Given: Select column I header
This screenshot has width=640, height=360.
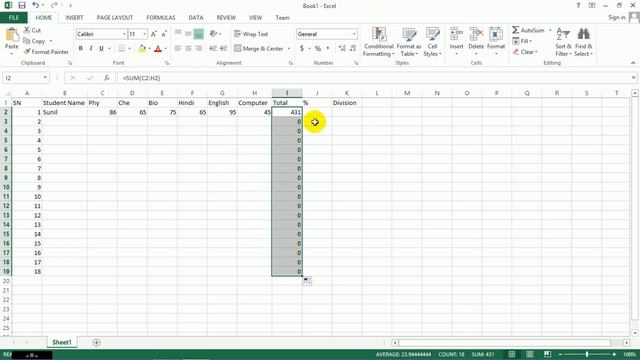Looking at the screenshot, I should pos(287,93).
